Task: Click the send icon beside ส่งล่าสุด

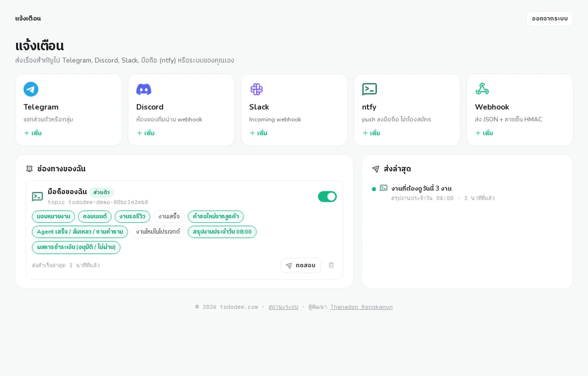Action: point(376,169)
